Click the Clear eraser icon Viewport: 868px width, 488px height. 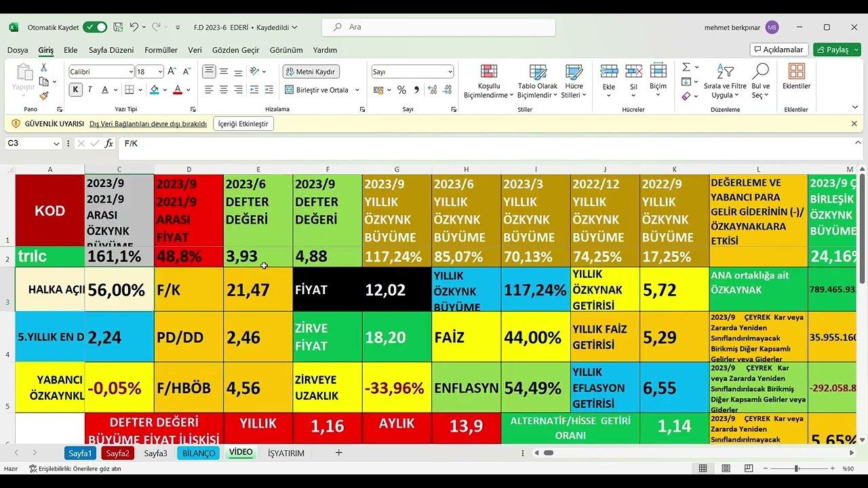[x=686, y=96]
